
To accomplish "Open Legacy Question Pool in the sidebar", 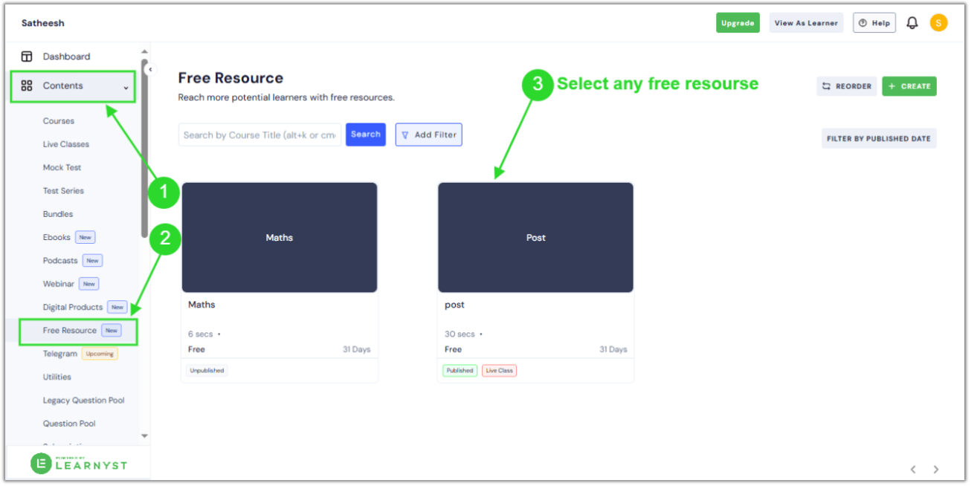I will (x=84, y=401).
